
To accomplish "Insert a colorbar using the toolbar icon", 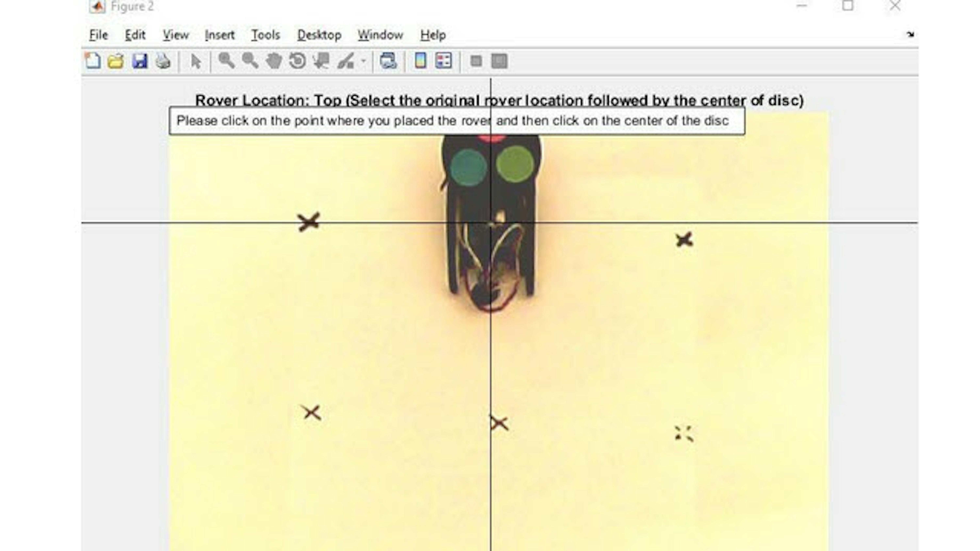I will point(420,61).
